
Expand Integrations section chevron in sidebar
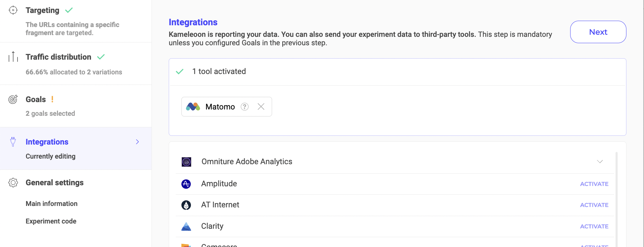(137, 142)
